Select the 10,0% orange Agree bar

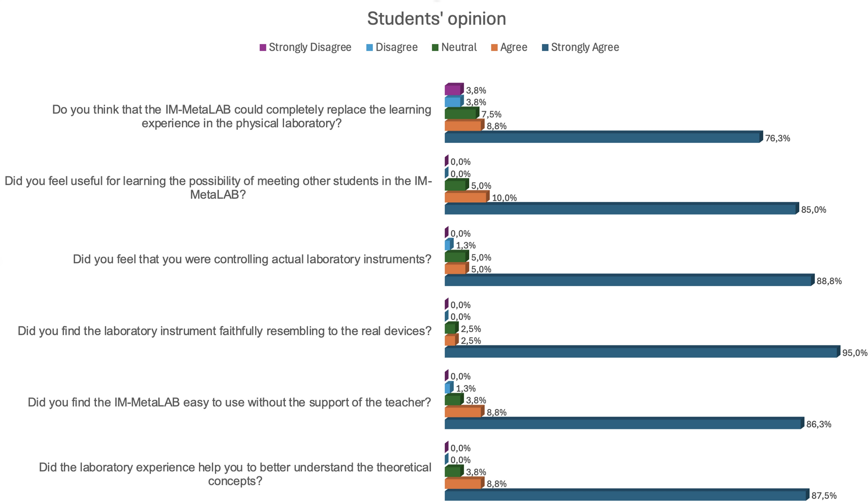click(466, 198)
